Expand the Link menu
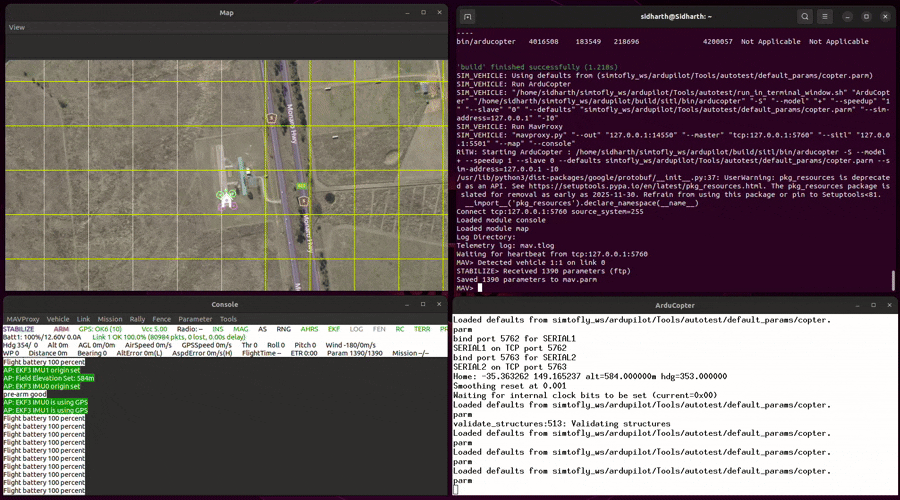 coord(83,319)
